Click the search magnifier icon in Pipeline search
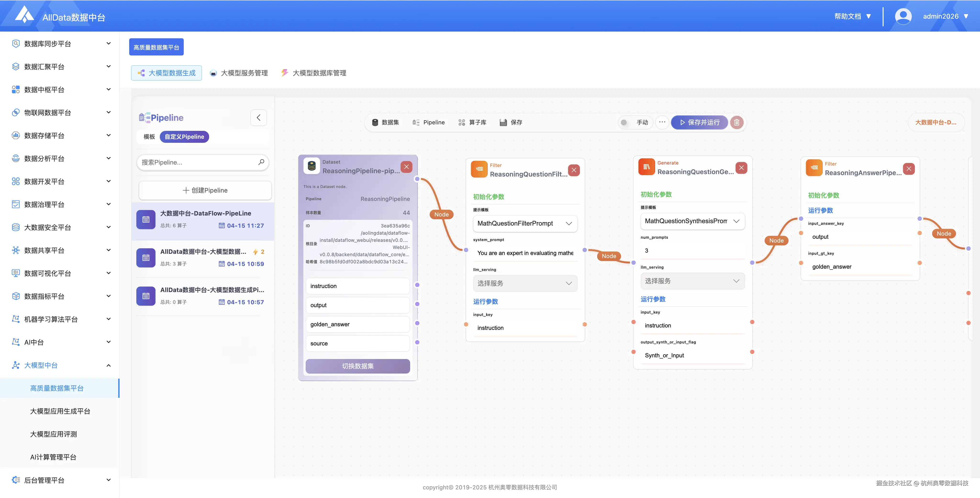980x498 pixels. pos(261,162)
